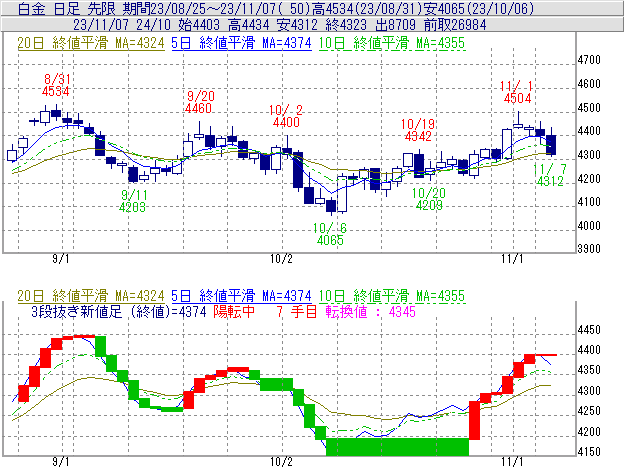Click the 前取26984 value in the header
Screen dimensions: 624x475
click(x=455, y=25)
